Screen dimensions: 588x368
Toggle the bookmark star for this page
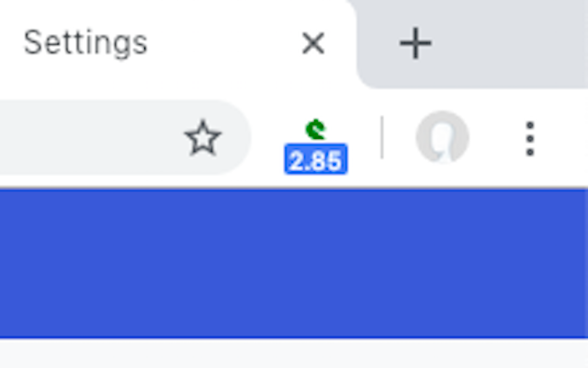203,138
